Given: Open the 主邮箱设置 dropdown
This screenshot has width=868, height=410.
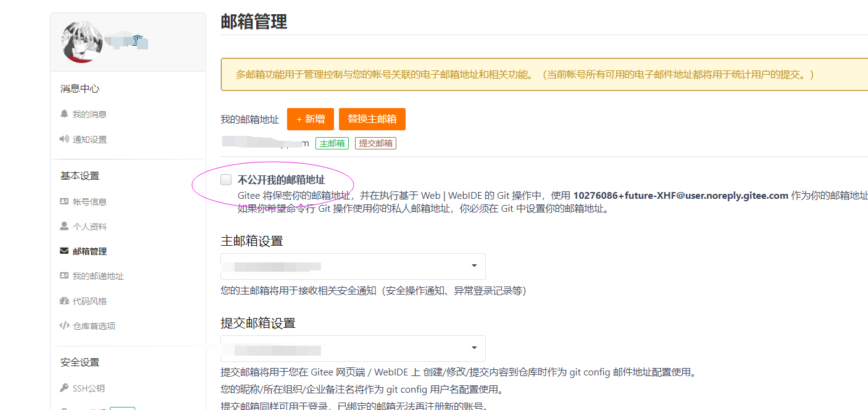Looking at the screenshot, I should [x=353, y=266].
